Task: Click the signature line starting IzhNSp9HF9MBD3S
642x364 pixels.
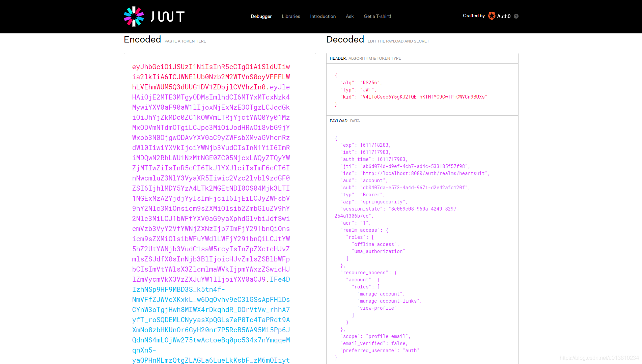Action: click(x=178, y=289)
